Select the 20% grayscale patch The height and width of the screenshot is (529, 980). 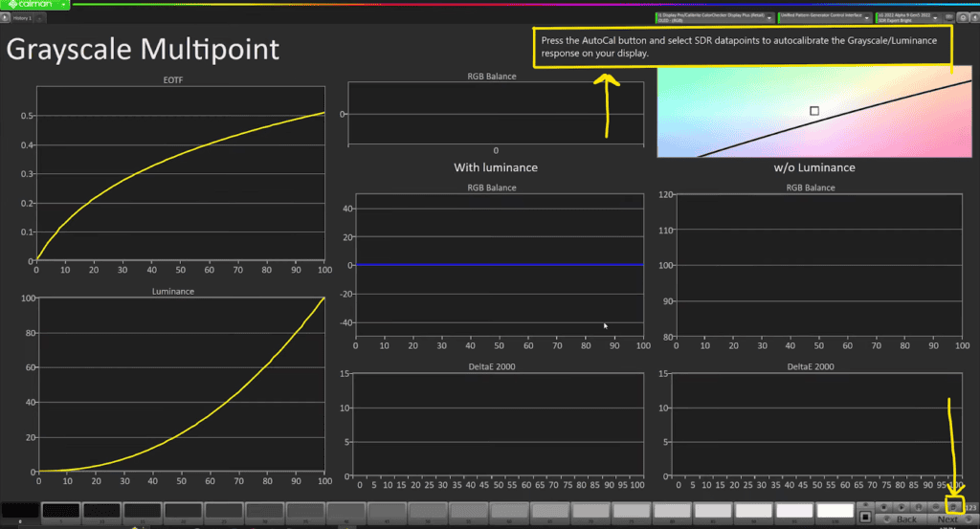pyautogui.click(x=183, y=512)
